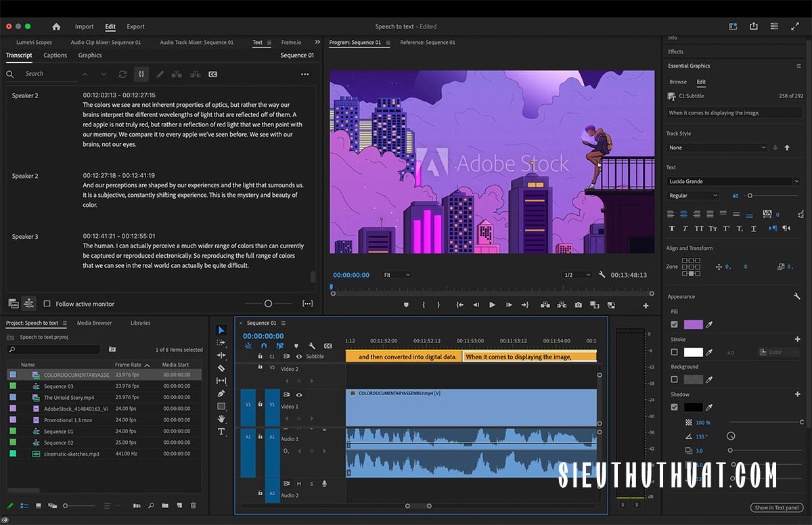This screenshot has width=812, height=525.
Task: Select the Selection tool arrow
Action: 221,330
